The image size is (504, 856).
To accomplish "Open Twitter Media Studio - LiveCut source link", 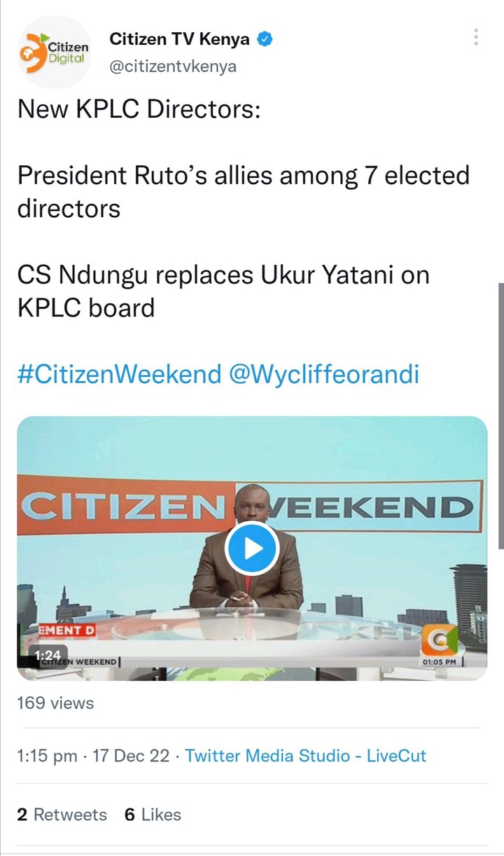I will (305, 756).
